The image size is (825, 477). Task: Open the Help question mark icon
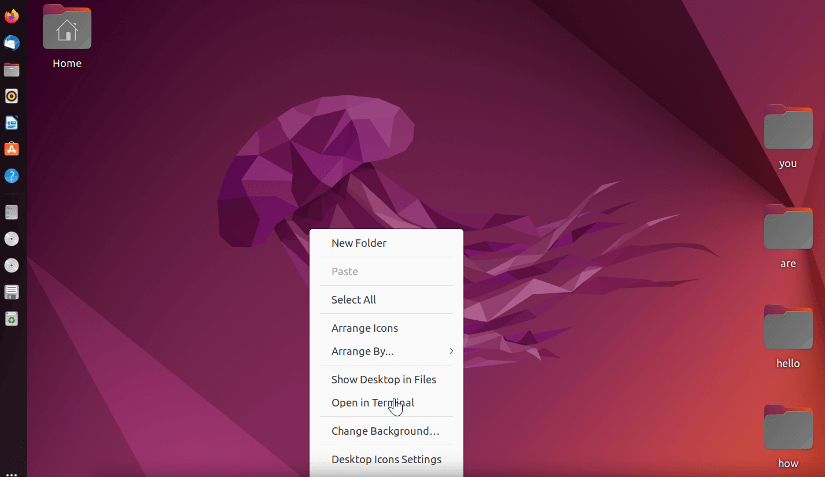tap(12, 176)
